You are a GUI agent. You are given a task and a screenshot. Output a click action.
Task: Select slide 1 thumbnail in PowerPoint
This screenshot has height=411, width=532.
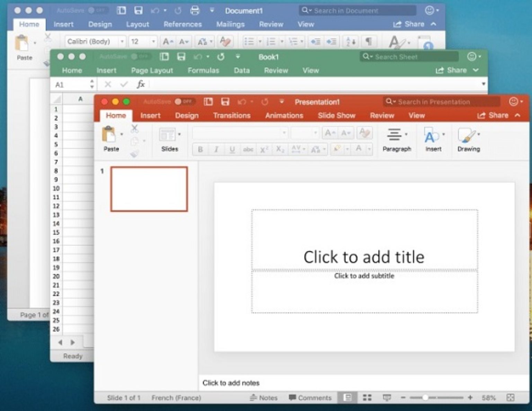coord(149,189)
